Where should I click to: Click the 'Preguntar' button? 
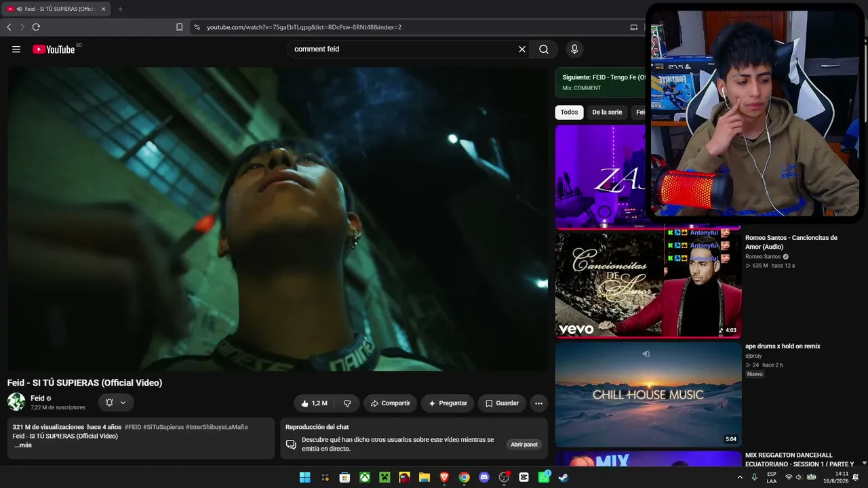pyautogui.click(x=448, y=403)
